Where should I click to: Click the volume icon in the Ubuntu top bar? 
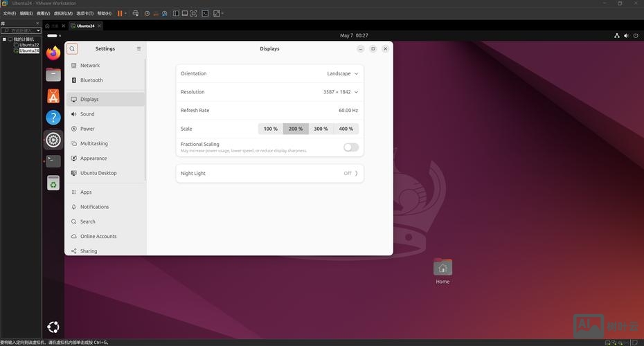[x=626, y=36]
